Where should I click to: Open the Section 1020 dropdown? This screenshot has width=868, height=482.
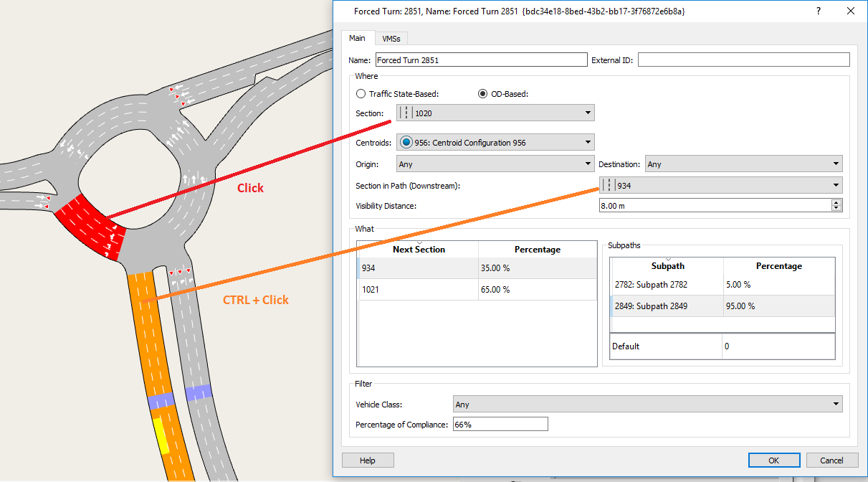coord(588,113)
